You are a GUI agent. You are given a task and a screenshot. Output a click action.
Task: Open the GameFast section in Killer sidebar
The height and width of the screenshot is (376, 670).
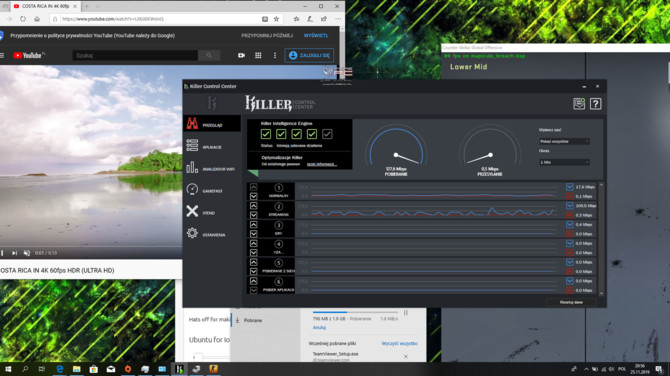point(212,190)
